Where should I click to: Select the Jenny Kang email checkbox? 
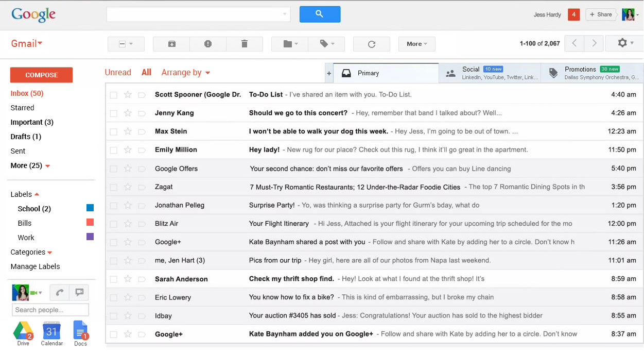pyautogui.click(x=113, y=113)
